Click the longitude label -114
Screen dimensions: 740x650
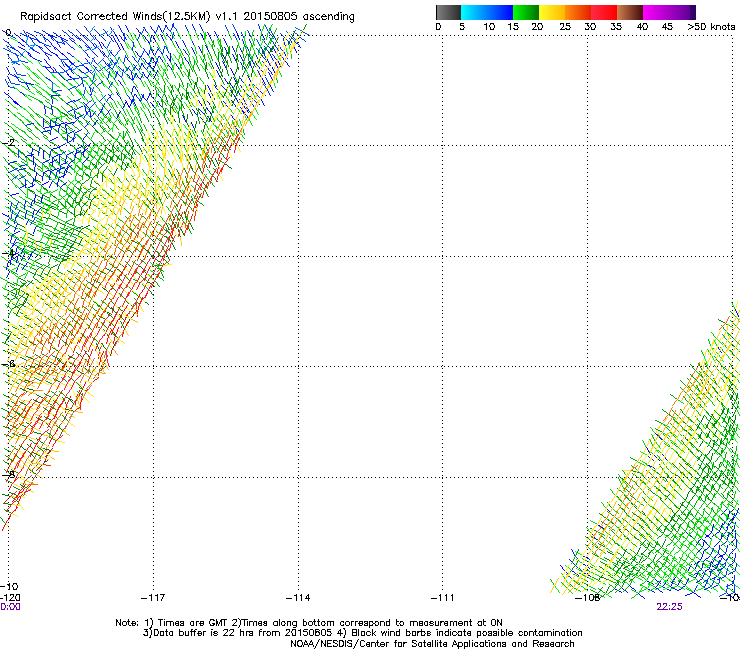click(298, 598)
